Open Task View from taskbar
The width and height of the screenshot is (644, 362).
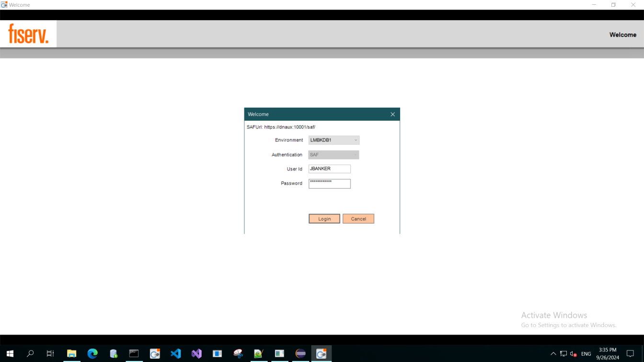(x=50, y=354)
